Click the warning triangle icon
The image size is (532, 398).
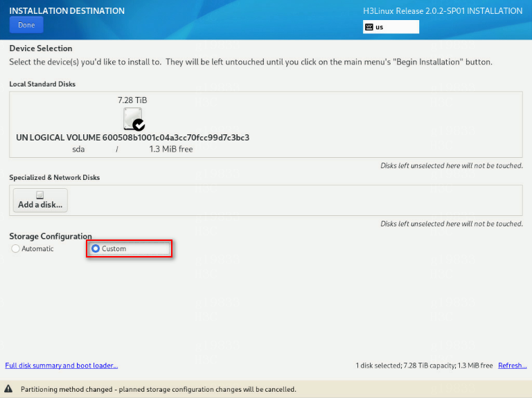coord(8,389)
